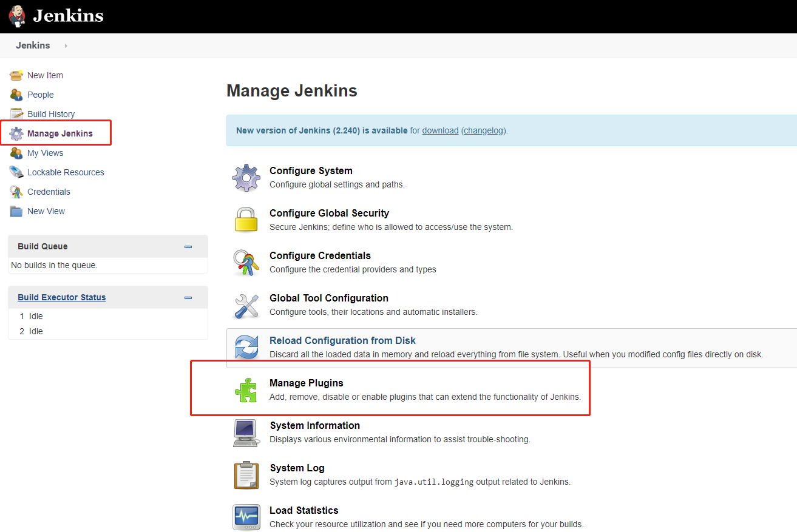The width and height of the screenshot is (797, 532).
Task: Open Credentials in the sidebar
Action: pos(49,192)
